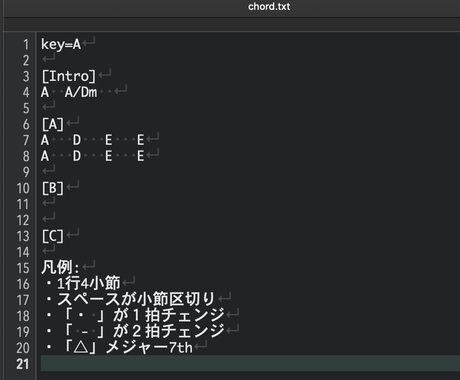Click line number 10 in gutter
Image resolution: width=460 pixels, height=380 pixels.
[23, 189]
